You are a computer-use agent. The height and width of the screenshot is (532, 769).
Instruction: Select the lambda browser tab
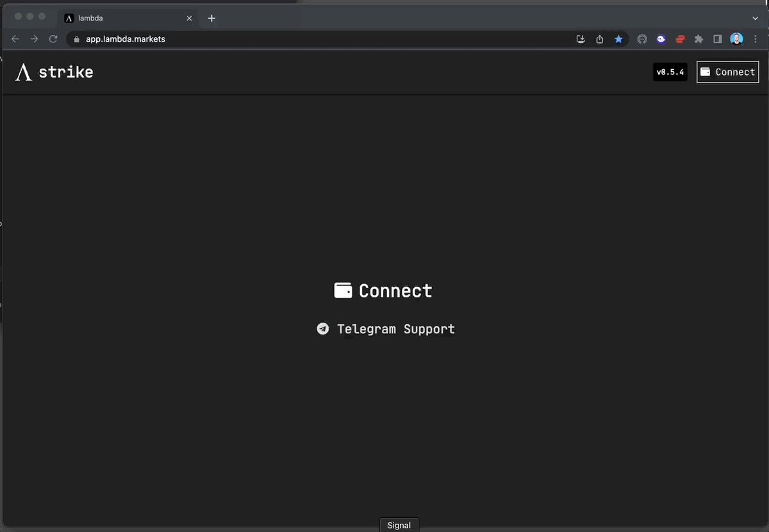(128, 18)
